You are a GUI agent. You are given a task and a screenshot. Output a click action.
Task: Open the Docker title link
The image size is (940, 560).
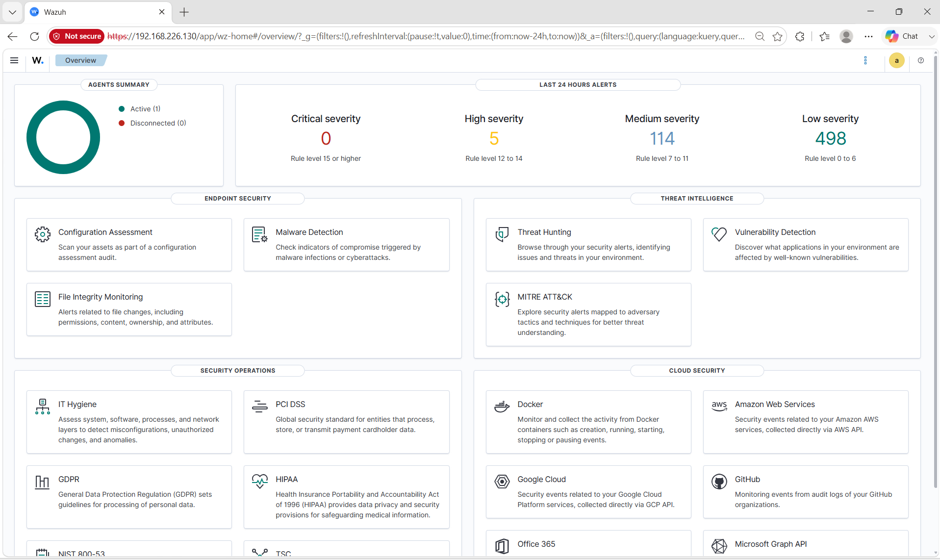tap(530, 405)
